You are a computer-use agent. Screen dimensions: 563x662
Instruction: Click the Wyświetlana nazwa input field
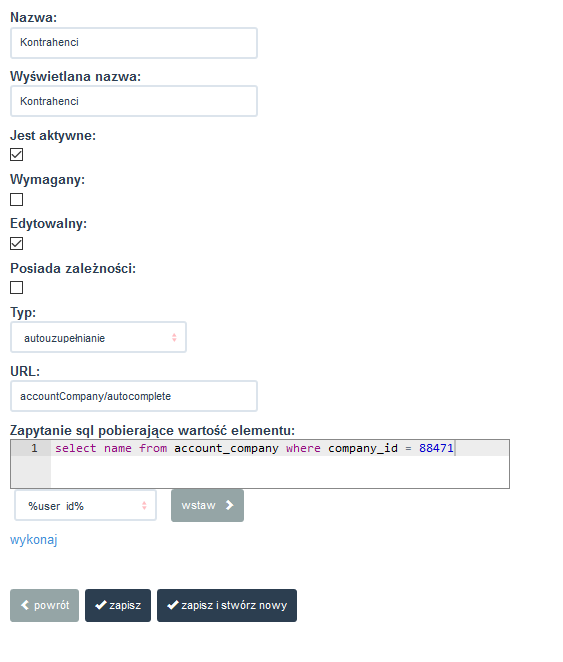click(x=134, y=101)
